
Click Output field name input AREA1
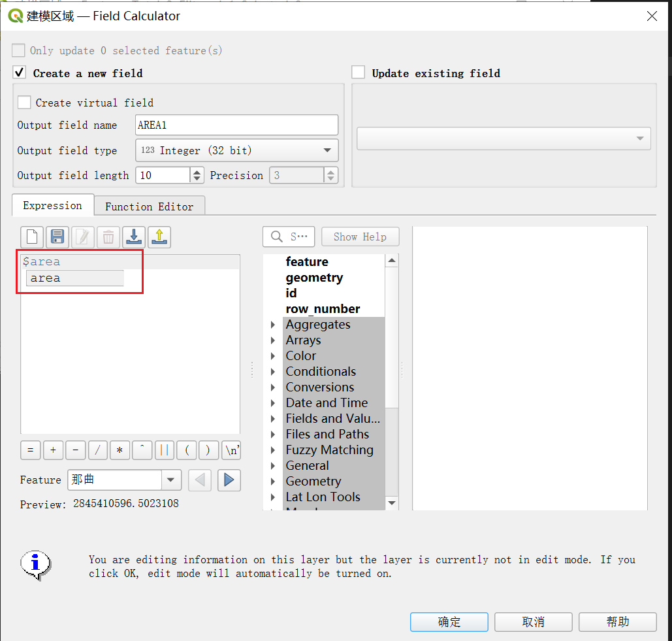(x=236, y=125)
